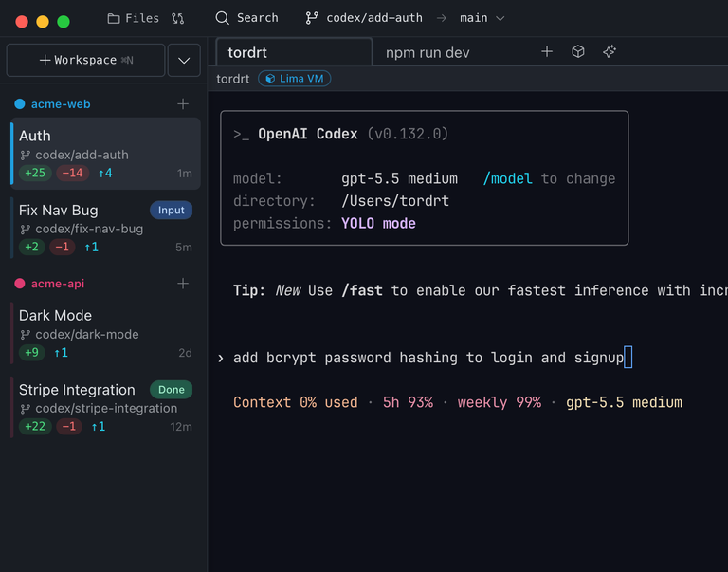Select the acme-api project
Image resolution: width=728 pixels, height=572 pixels.
click(58, 284)
